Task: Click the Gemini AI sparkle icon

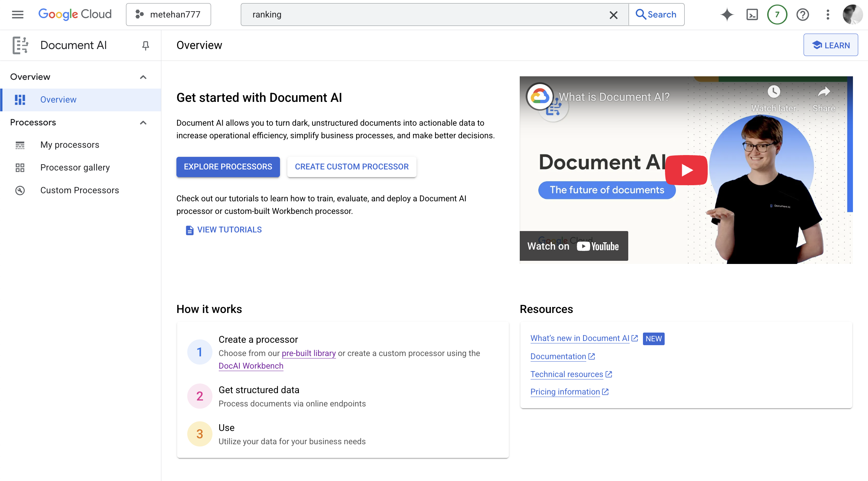Action: [727, 15]
